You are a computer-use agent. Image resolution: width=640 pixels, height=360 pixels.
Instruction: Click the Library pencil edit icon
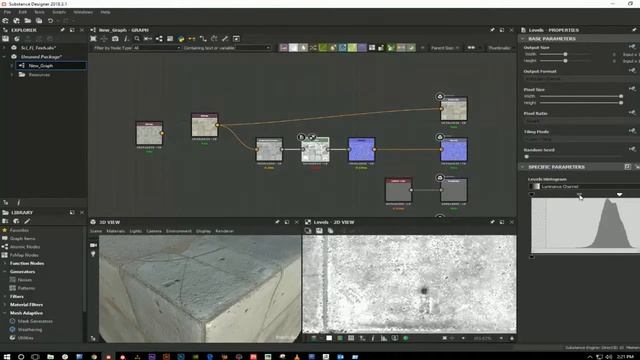(x=27, y=221)
